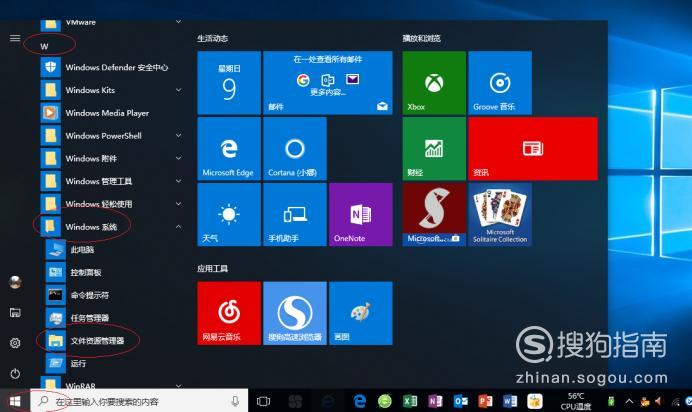Open PowerPoint from the taskbar
Screen dimensions: 692x412
pyautogui.click(x=485, y=401)
